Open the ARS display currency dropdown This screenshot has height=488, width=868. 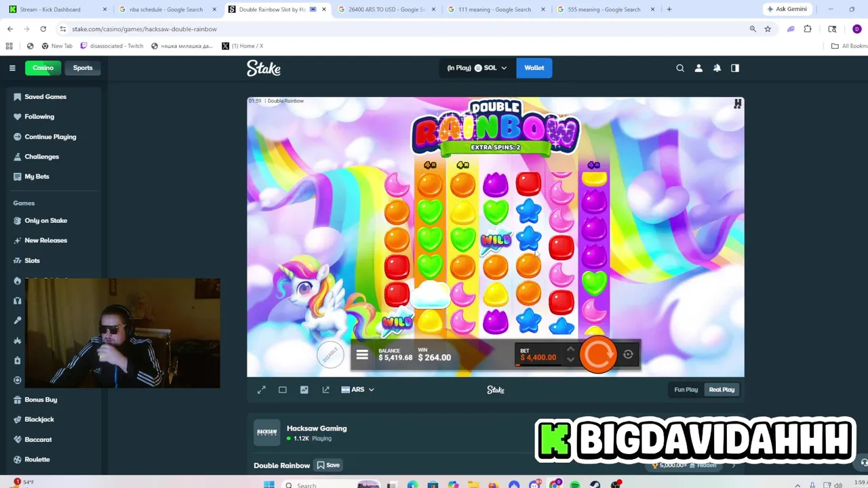(x=357, y=390)
